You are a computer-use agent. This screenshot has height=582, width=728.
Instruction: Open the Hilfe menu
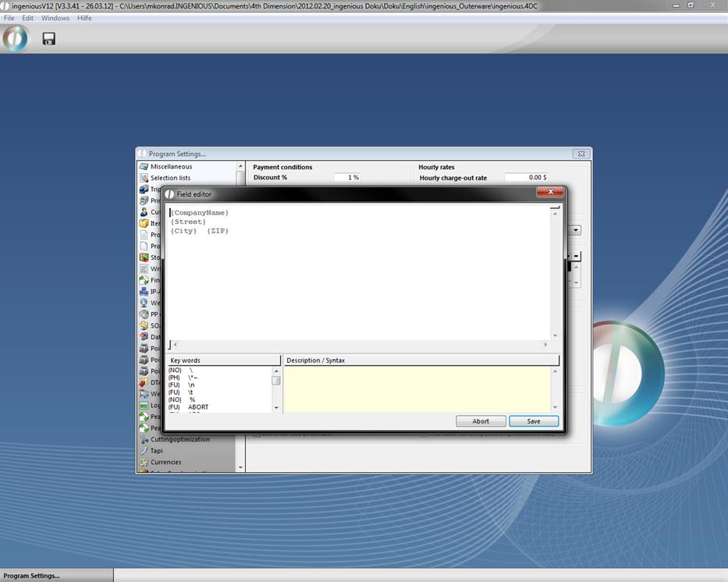click(84, 18)
